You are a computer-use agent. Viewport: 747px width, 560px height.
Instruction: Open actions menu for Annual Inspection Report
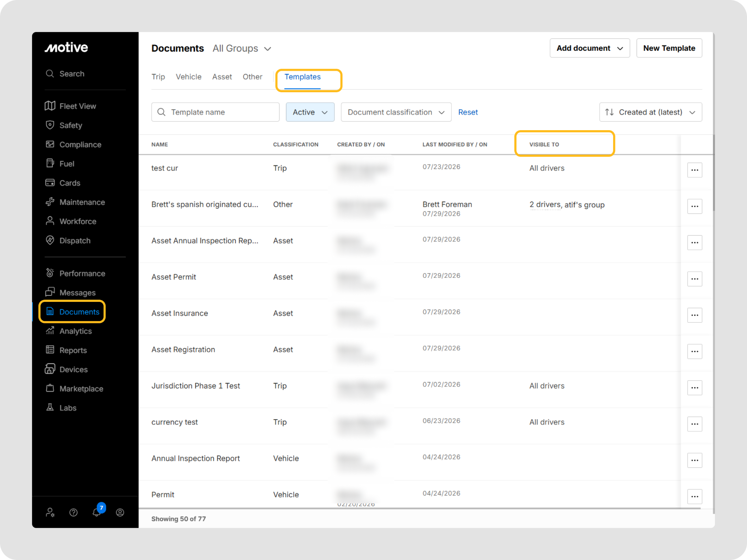click(694, 460)
